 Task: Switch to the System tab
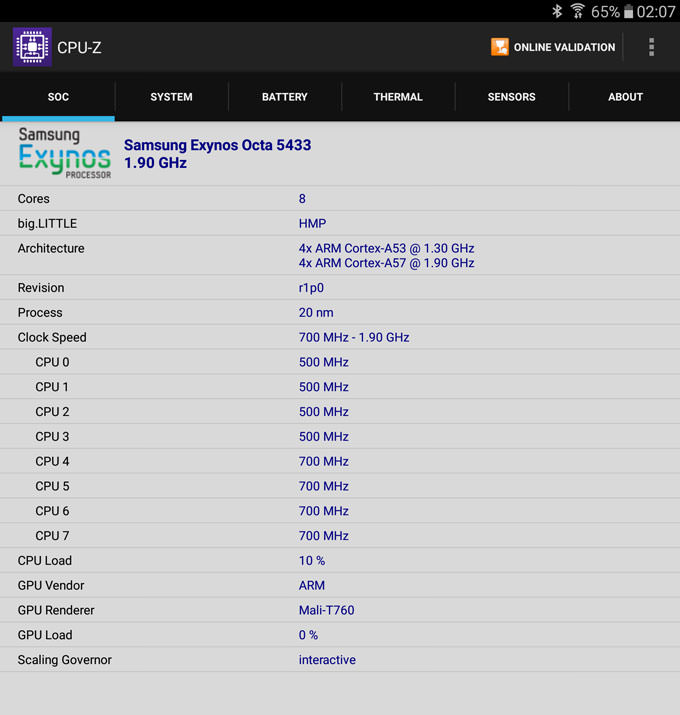point(171,97)
